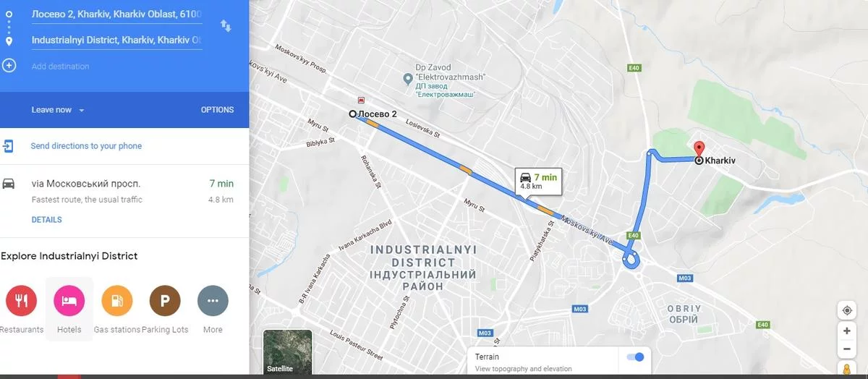The width and height of the screenshot is (868, 379).
Task: Select the car route icon in the route list
Action: tap(9, 184)
